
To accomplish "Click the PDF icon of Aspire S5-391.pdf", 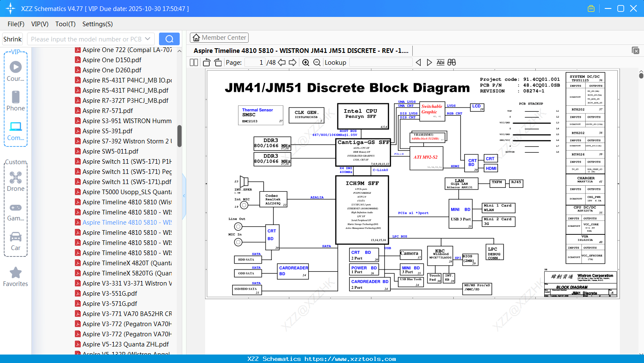I will pyautogui.click(x=78, y=131).
